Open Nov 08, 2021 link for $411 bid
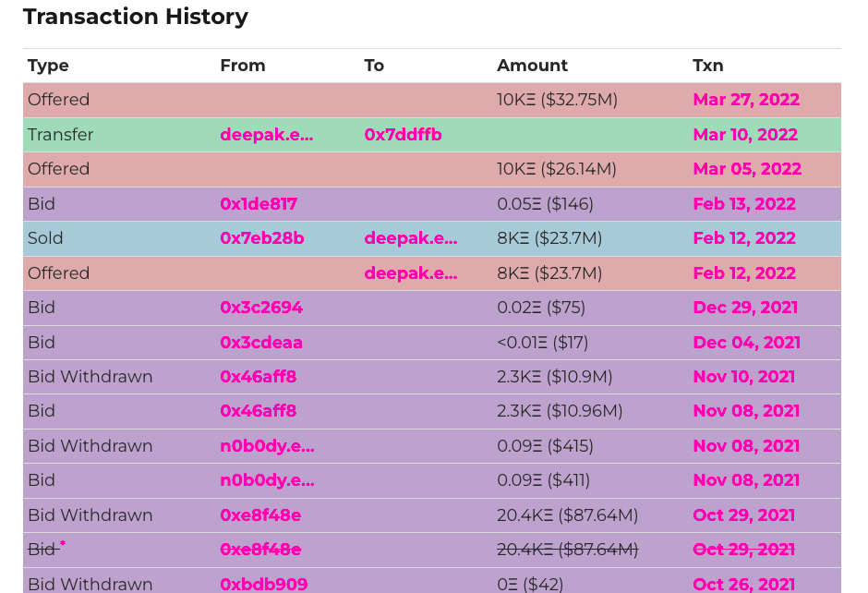Screen dimensions: 868x593 [746, 480]
